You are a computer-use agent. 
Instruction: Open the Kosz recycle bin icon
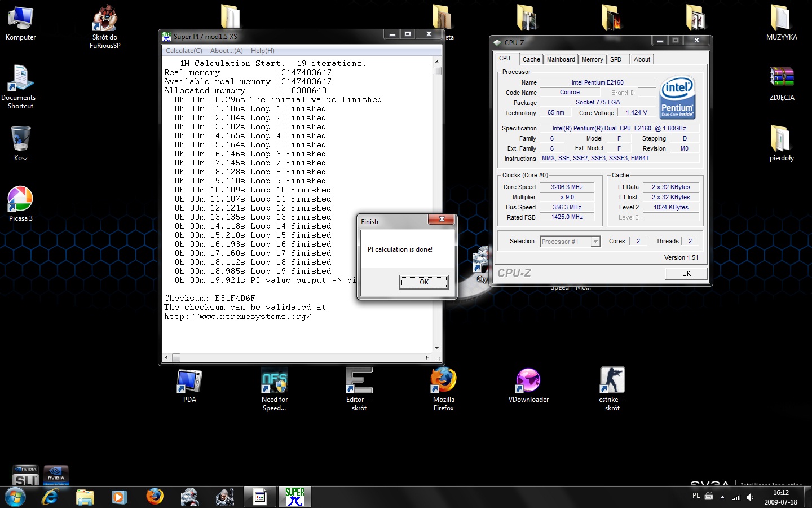coord(20,139)
